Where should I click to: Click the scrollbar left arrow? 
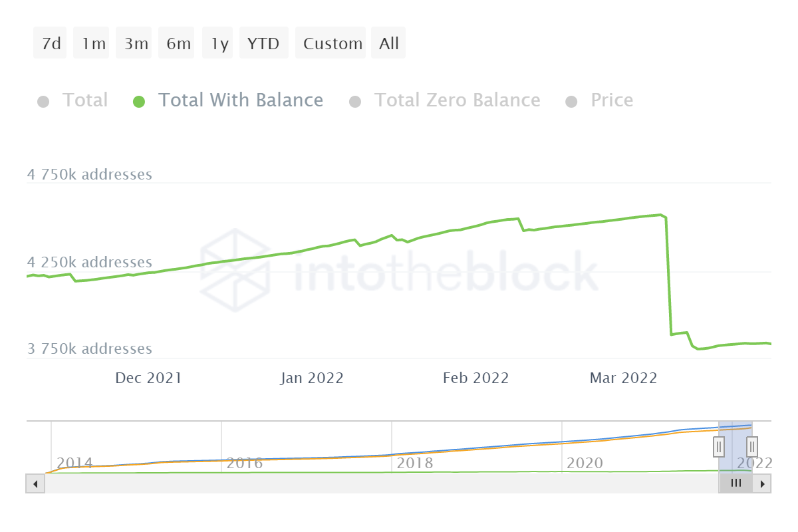[35, 483]
